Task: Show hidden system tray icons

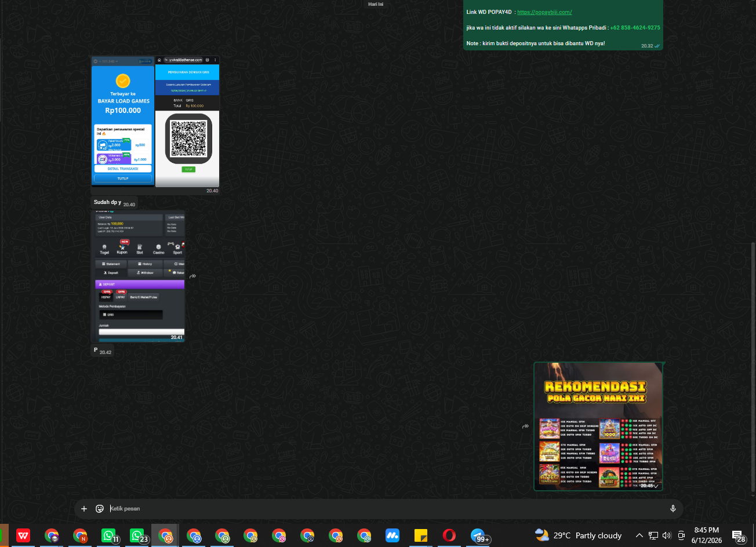Action: [639, 535]
